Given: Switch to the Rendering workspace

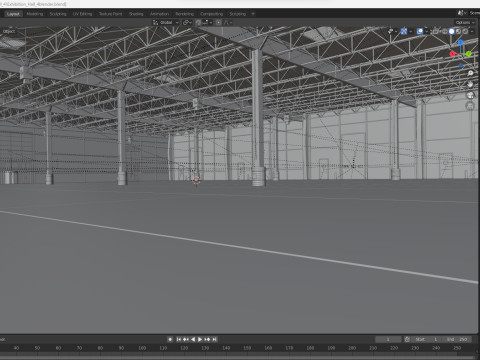Looking at the screenshot, I should click(x=185, y=14).
